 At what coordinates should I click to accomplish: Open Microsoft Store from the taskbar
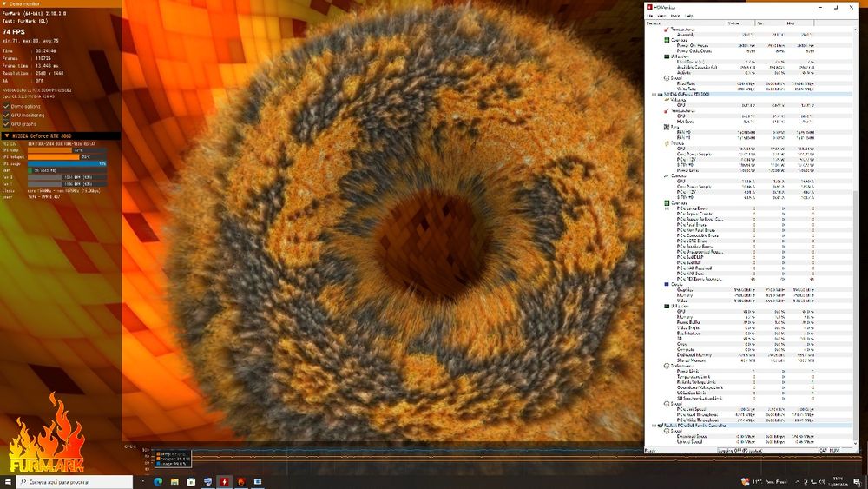pyautogui.click(x=191, y=482)
